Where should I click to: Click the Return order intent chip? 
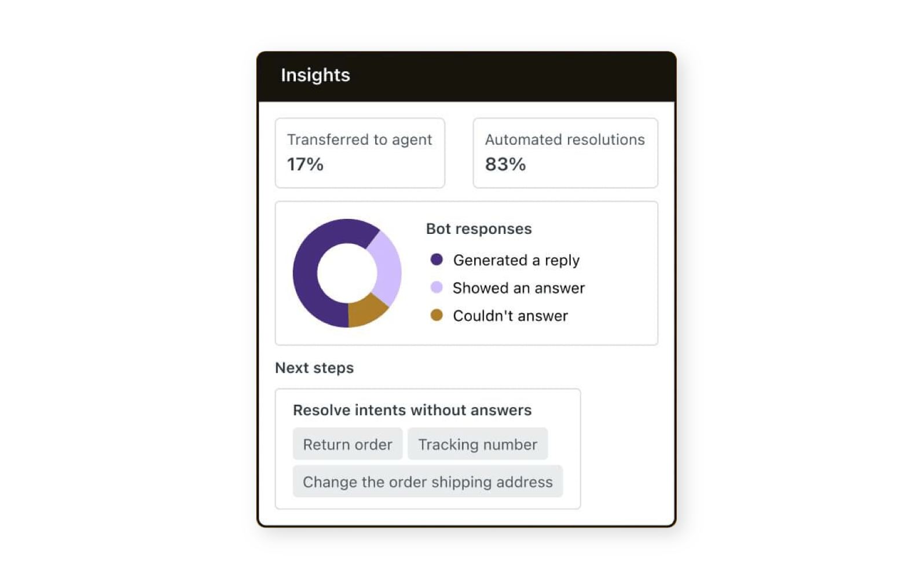tap(347, 444)
